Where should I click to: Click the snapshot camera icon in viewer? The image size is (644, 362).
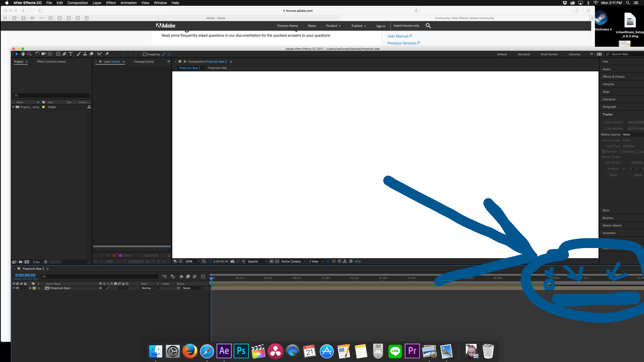click(x=232, y=261)
